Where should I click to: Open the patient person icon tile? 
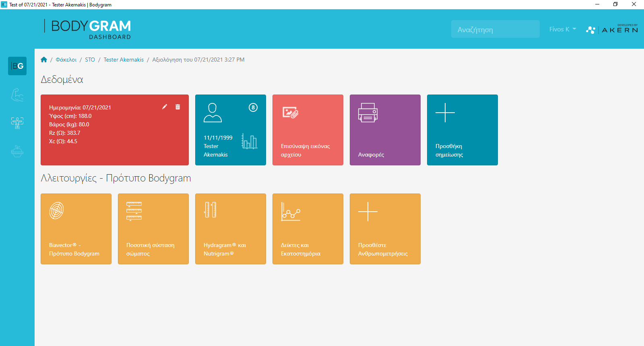(213, 113)
